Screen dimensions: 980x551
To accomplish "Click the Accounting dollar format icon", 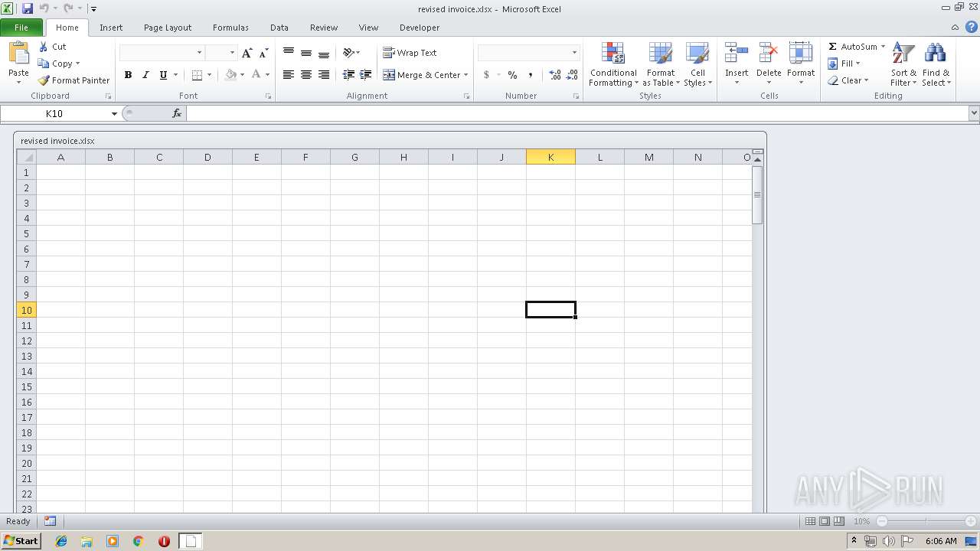I will [x=486, y=75].
